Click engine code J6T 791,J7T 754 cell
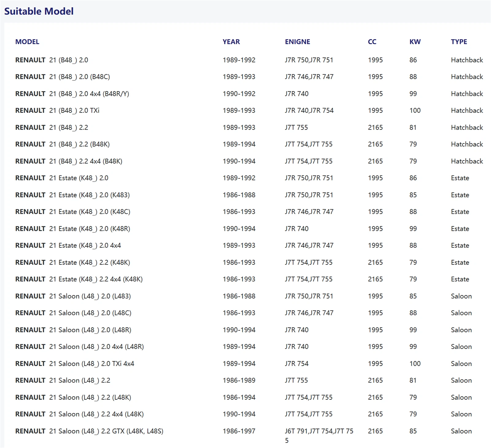This screenshot has width=491, height=448. [x=319, y=431]
